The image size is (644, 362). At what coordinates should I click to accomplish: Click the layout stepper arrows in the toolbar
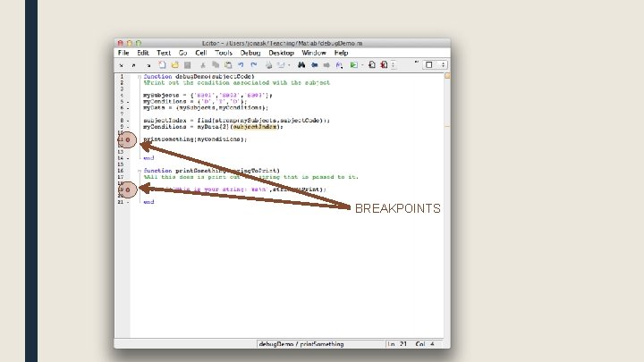(x=443, y=65)
